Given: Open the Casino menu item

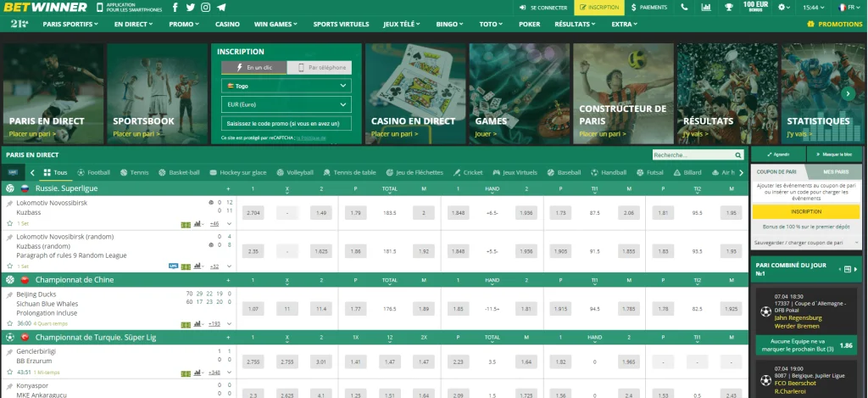Looking at the screenshot, I should 227,24.
